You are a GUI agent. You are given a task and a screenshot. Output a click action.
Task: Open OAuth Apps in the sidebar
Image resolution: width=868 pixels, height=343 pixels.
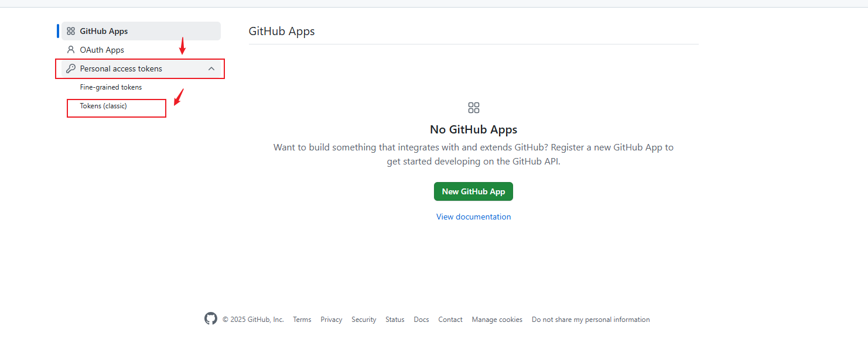coord(141,50)
